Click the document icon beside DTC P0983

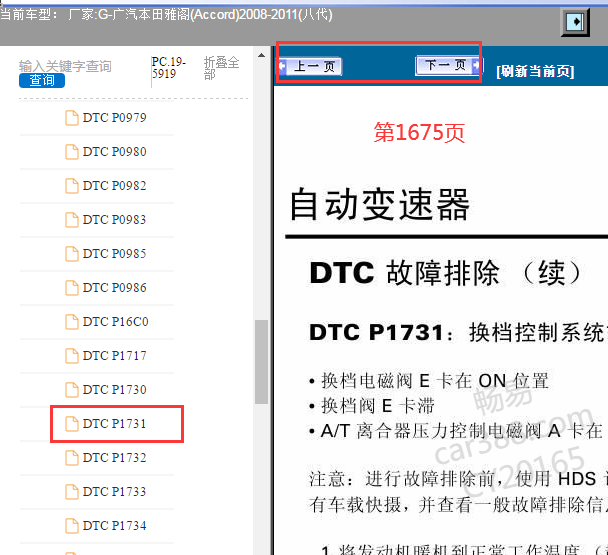coord(72,220)
